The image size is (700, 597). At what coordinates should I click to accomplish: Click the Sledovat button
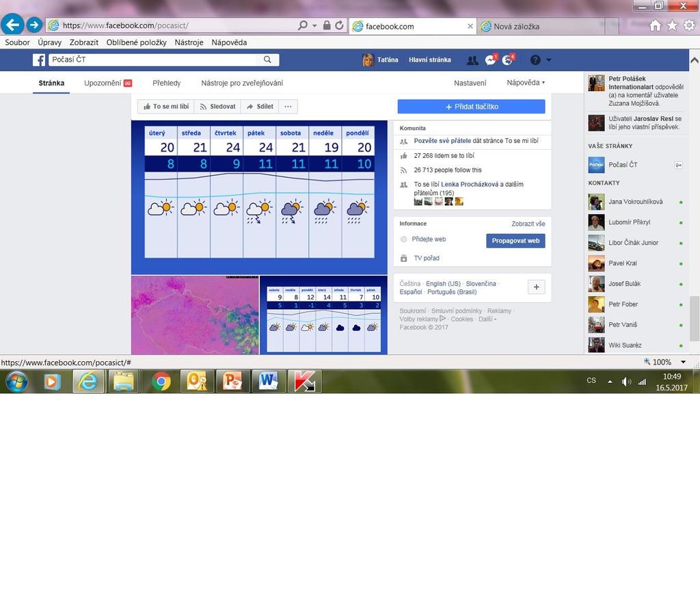point(218,106)
